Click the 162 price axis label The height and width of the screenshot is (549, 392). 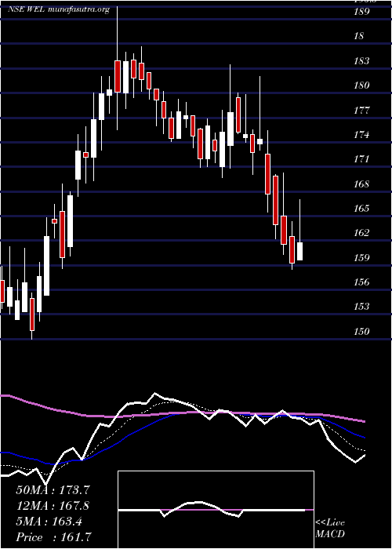pos(362,233)
